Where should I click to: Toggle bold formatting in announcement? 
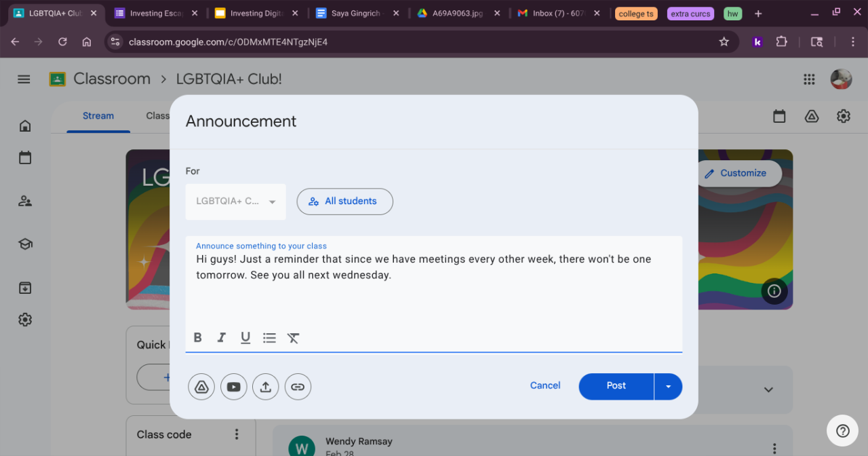point(198,338)
